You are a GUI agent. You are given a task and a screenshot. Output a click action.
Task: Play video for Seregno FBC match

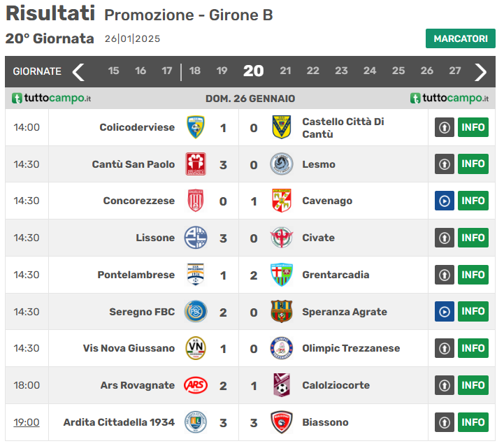tap(445, 311)
